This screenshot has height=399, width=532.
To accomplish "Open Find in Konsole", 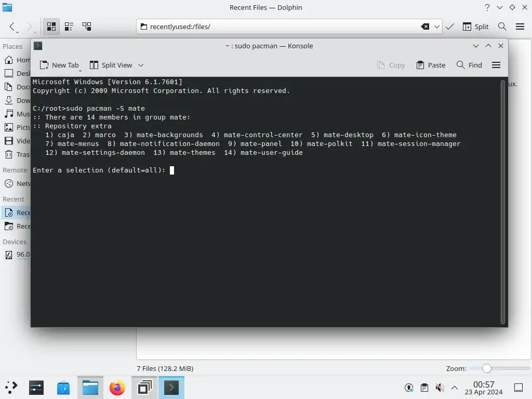I will [469, 65].
